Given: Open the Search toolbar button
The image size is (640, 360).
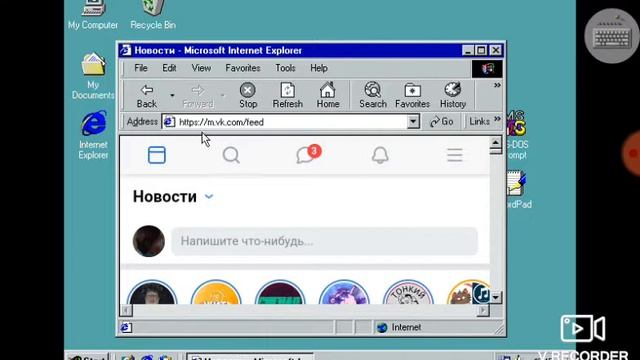Looking at the screenshot, I should point(373,96).
